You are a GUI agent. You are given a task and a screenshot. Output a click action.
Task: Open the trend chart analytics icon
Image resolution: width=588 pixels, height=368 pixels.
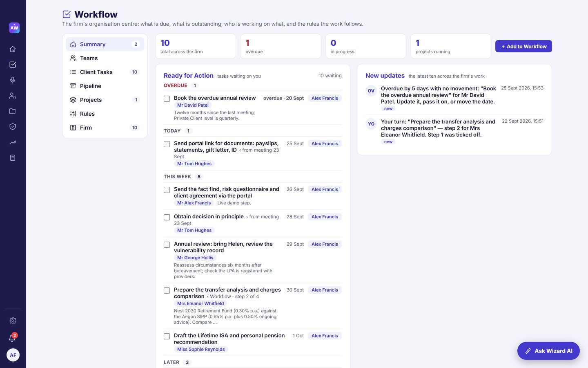(x=13, y=142)
